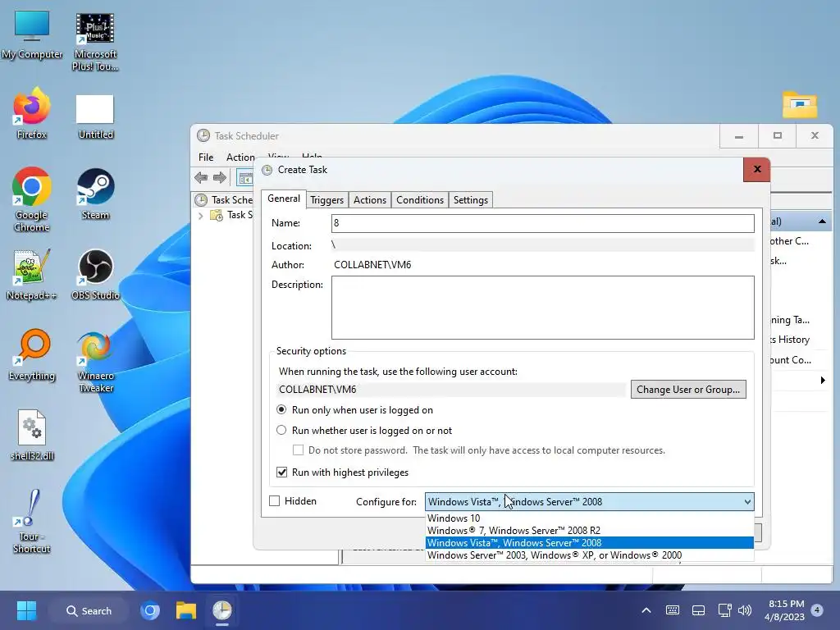Open Notepad++ desktop shortcut

tap(32, 274)
